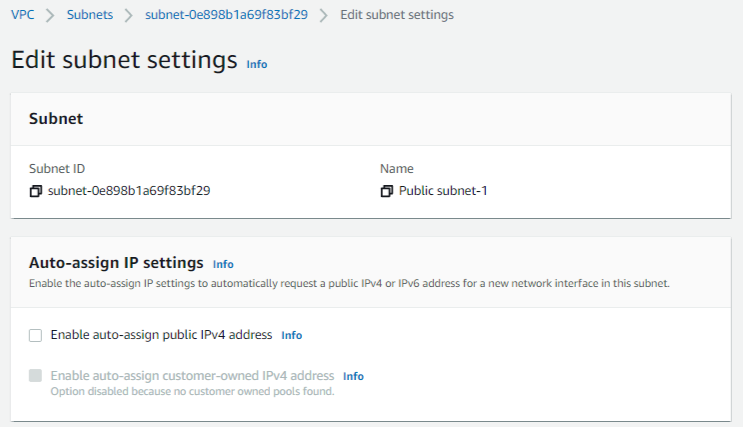The height and width of the screenshot is (427, 743).
Task: Click the chevron after the VPC breadcrumb
Action: coord(50,15)
